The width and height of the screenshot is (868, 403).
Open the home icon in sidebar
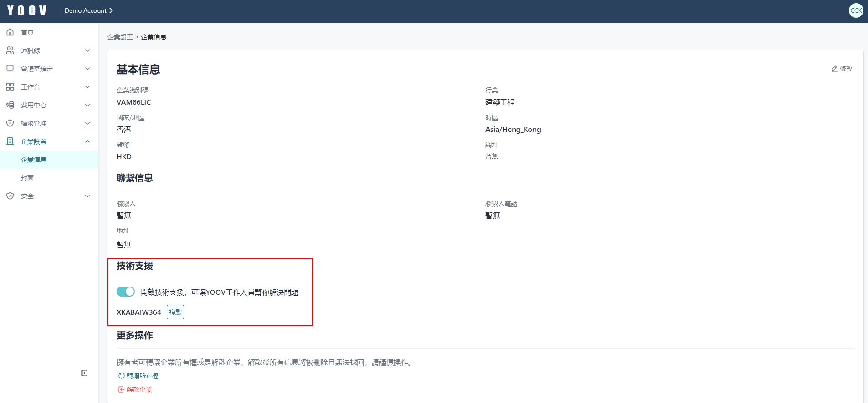(10, 32)
